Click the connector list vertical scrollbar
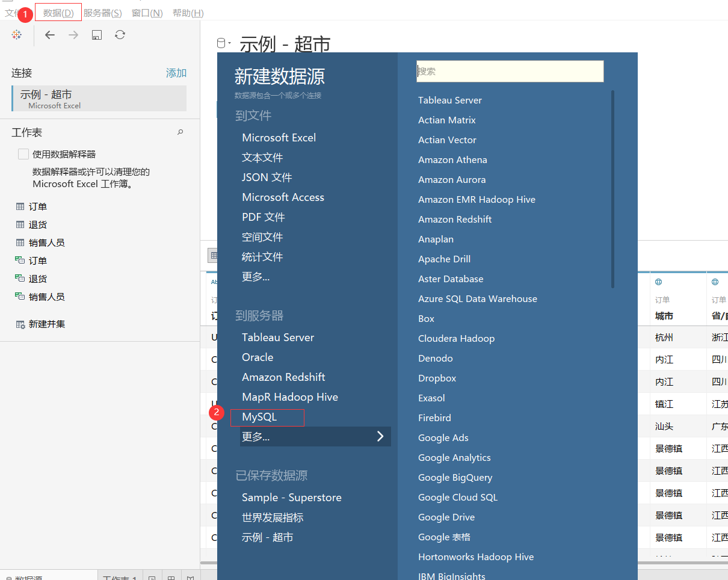728x580 pixels. (612, 189)
